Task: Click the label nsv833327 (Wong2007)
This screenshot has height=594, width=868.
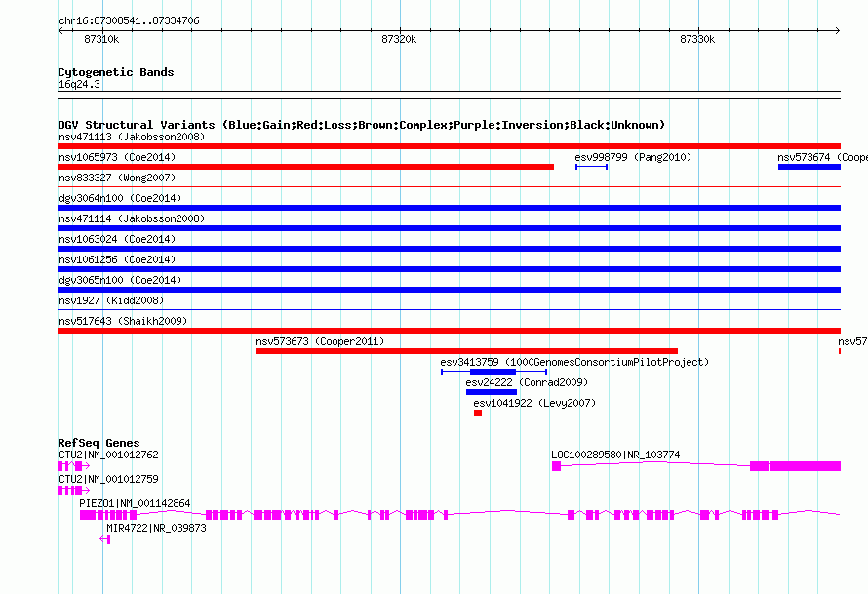Action: [x=117, y=178]
